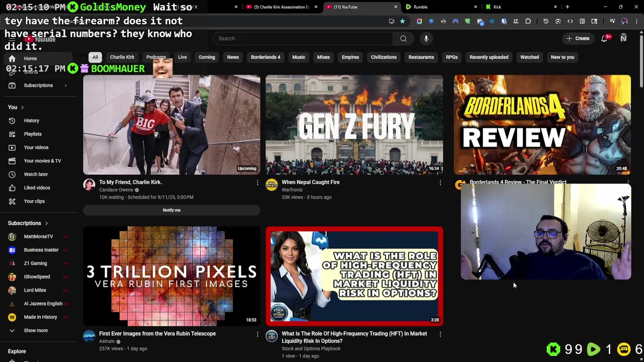Select the Empires filter chip
The width and height of the screenshot is (644, 362).
[351, 57]
